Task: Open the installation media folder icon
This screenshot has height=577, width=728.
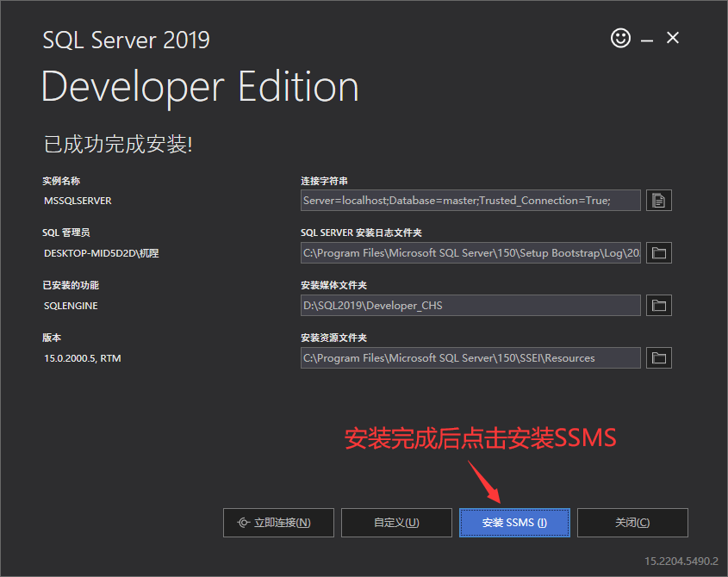Action: click(659, 306)
